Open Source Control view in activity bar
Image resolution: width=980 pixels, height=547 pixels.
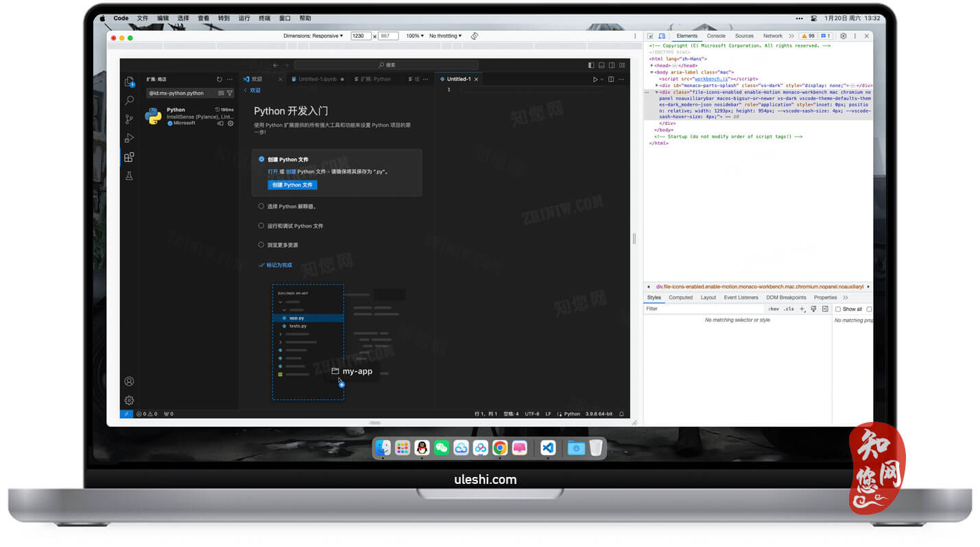pos(129,119)
